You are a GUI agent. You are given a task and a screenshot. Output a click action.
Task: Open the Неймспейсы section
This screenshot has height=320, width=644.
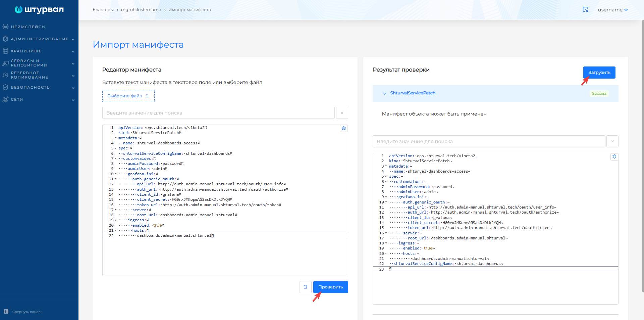[x=28, y=27]
